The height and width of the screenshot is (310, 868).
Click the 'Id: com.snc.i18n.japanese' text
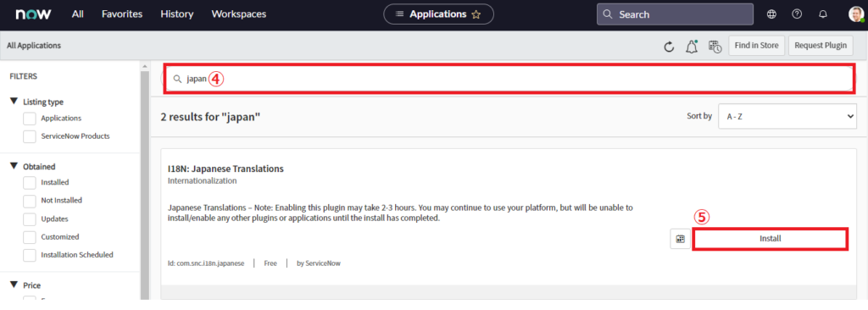(205, 263)
